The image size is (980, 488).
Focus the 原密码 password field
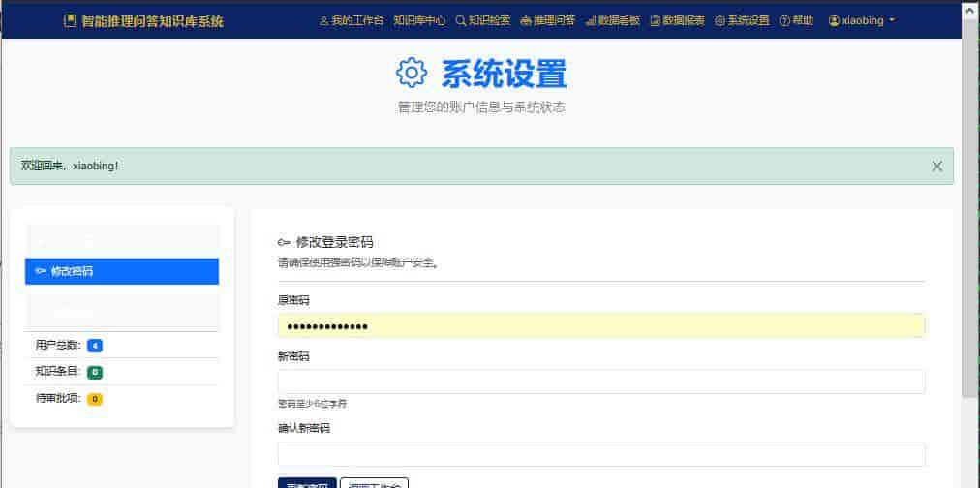coord(601,325)
